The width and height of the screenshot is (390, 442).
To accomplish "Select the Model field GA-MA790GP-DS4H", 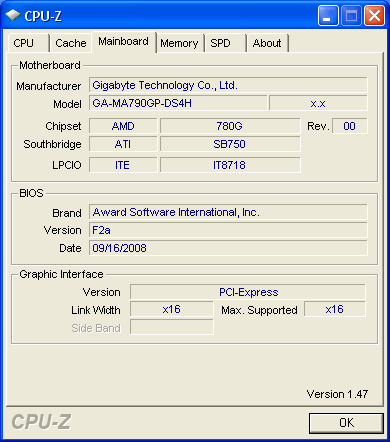I will click(x=178, y=103).
